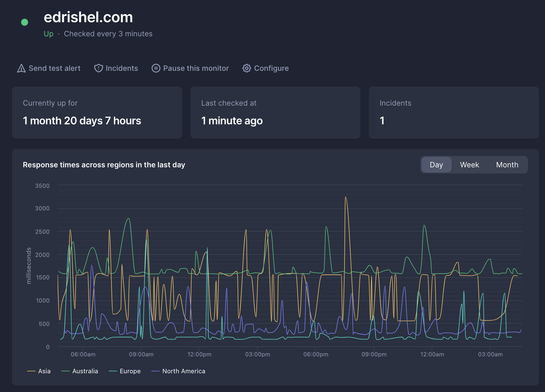
Task: Select the Day tab on the chart
Action: point(436,165)
